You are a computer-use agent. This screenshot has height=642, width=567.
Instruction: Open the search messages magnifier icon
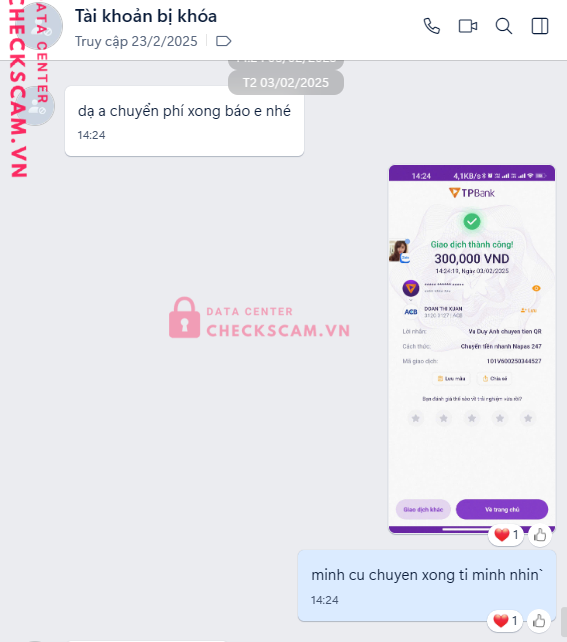click(504, 26)
